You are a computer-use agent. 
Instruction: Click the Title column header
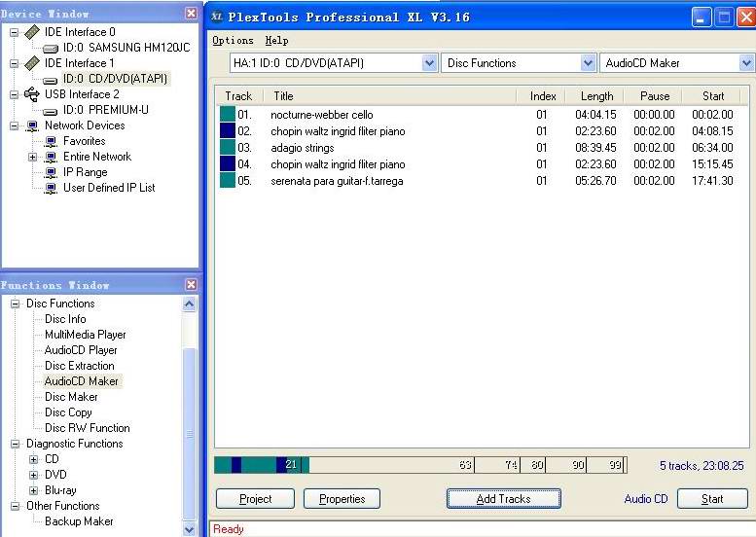click(x=389, y=96)
